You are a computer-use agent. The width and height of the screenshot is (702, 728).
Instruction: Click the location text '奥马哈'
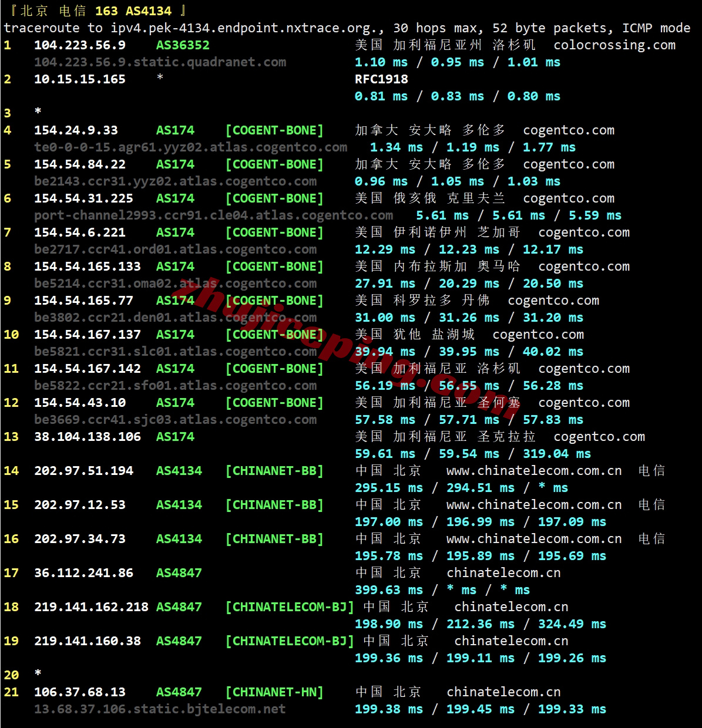coord(499,267)
